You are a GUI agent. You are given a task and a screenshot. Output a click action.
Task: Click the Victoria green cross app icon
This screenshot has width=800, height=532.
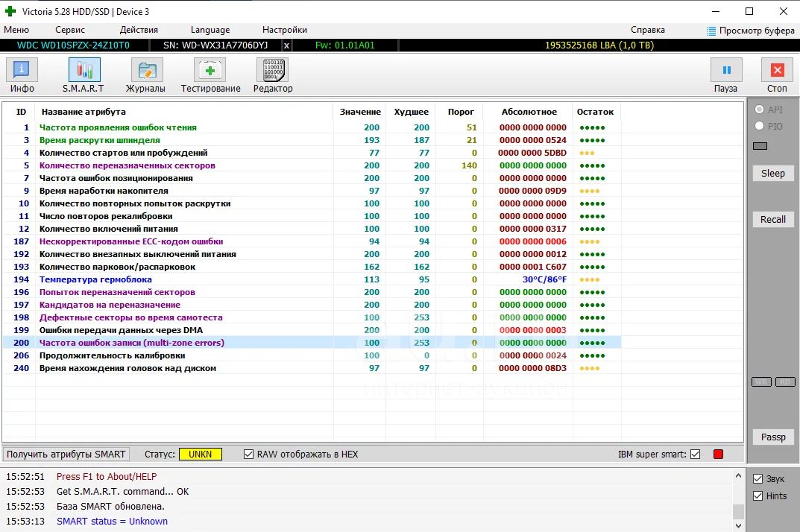click(10, 11)
